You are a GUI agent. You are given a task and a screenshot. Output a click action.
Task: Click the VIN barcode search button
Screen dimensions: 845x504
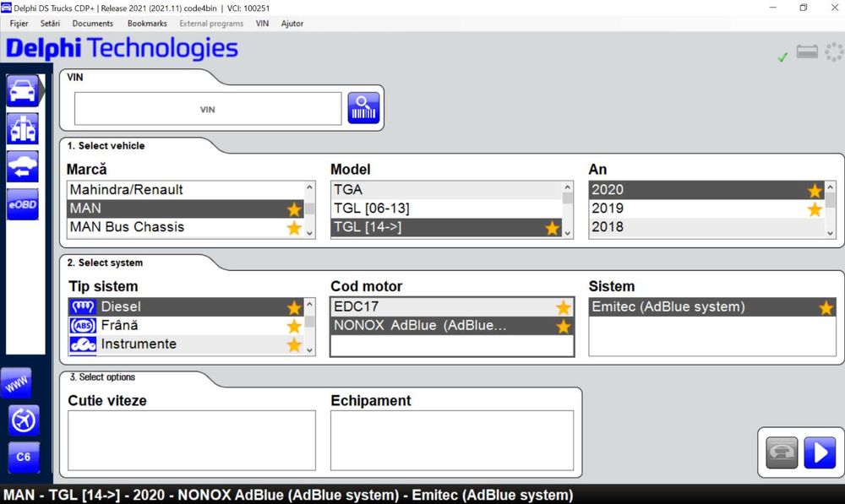(363, 108)
